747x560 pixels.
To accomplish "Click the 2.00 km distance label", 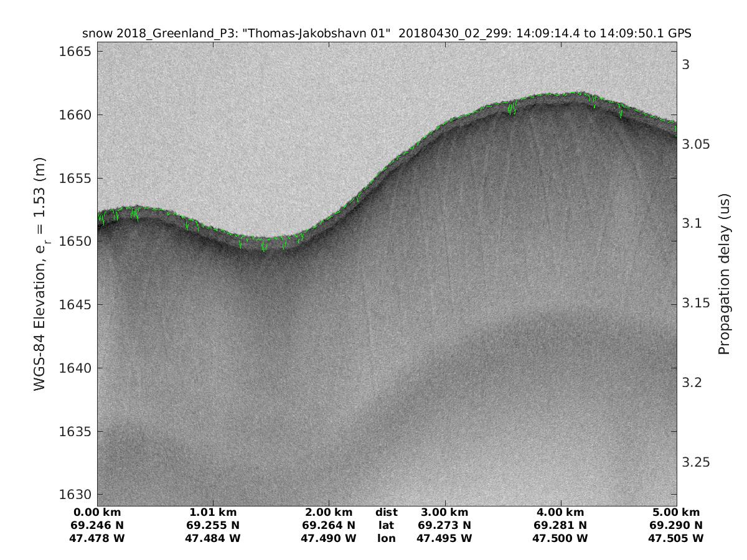I will (329, 513).
